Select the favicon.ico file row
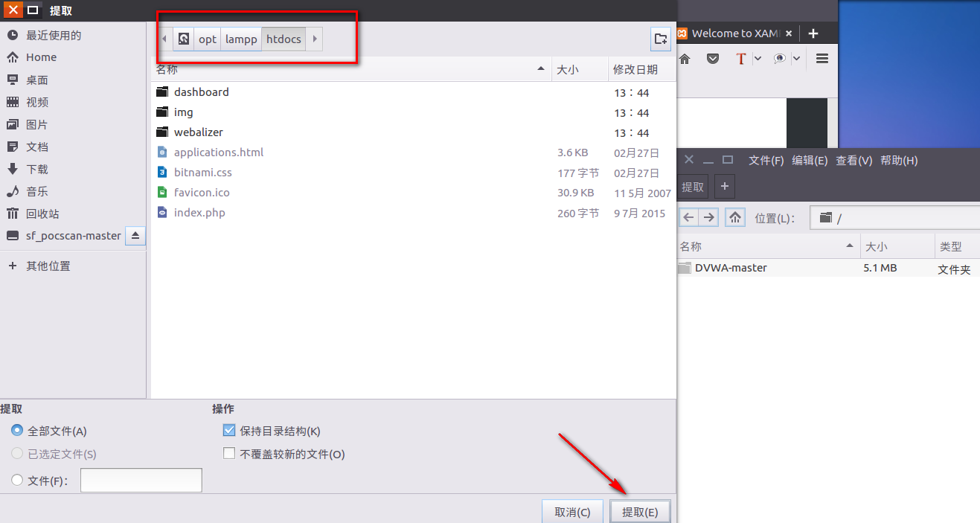 [x=414, y=193]
